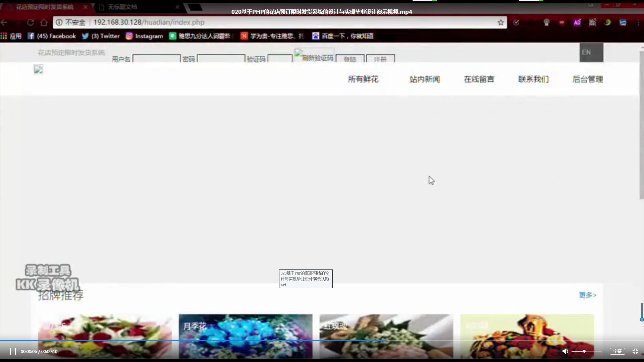Click the red uD extension icon

pyautogui.click(x=562, y=22)
